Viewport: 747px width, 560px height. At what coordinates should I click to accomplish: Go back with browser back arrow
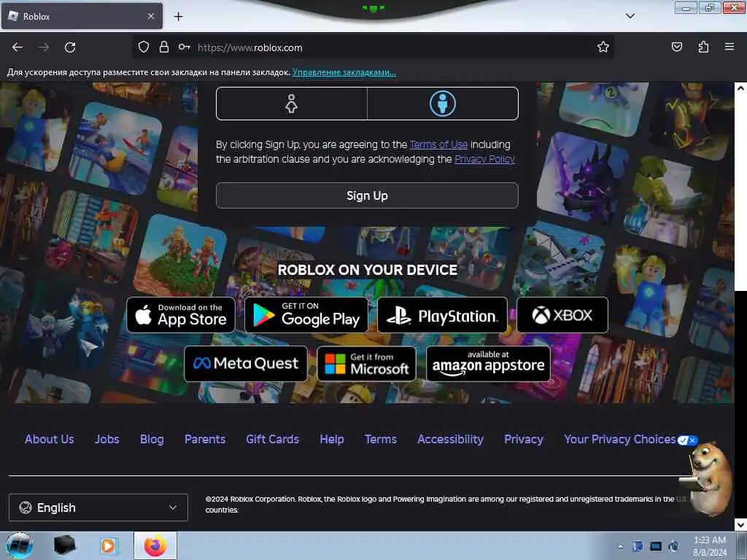[18, 47]
